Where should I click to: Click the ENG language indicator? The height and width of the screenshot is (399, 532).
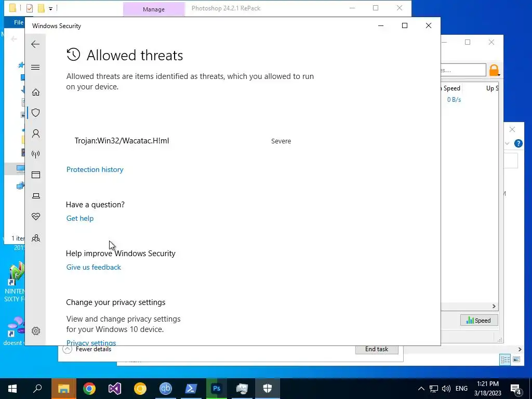click(461, 389)
